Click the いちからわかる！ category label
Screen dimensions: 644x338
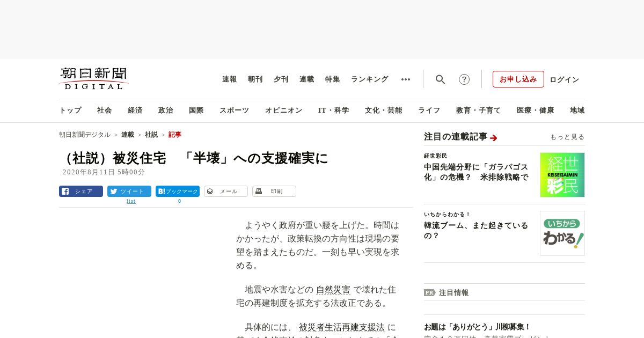tap(447, 215)
